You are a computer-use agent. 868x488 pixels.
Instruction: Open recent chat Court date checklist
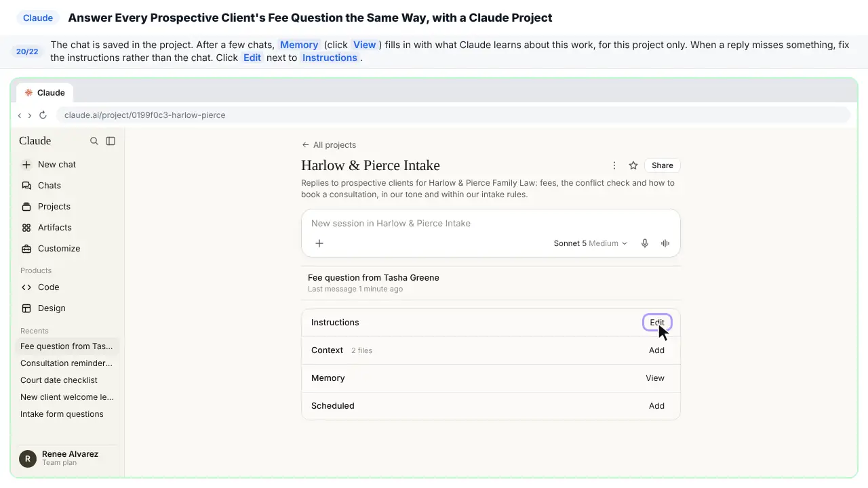click(66, 380)
